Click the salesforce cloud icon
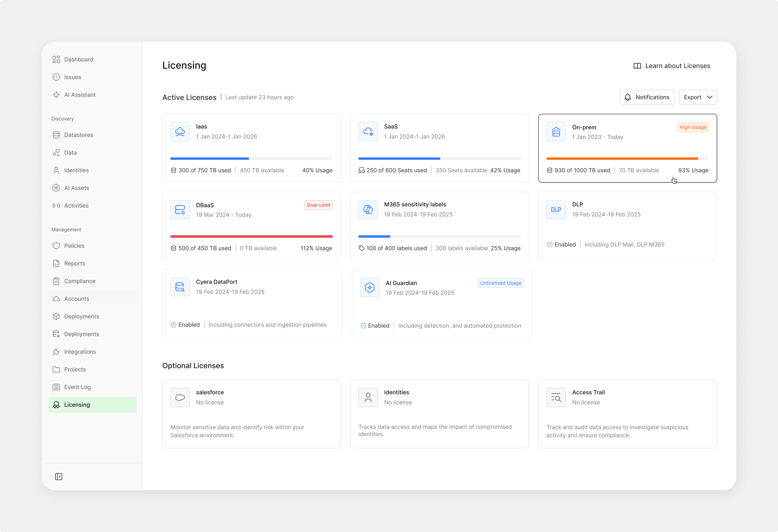The width and height of the screenshot is (778, 532). (x=180, y=397)
